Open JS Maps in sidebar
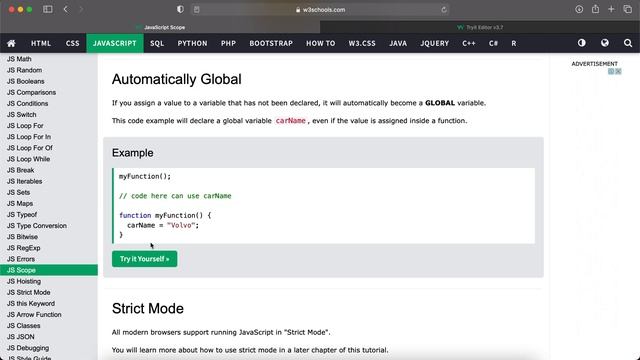 [x=49, y=203]
